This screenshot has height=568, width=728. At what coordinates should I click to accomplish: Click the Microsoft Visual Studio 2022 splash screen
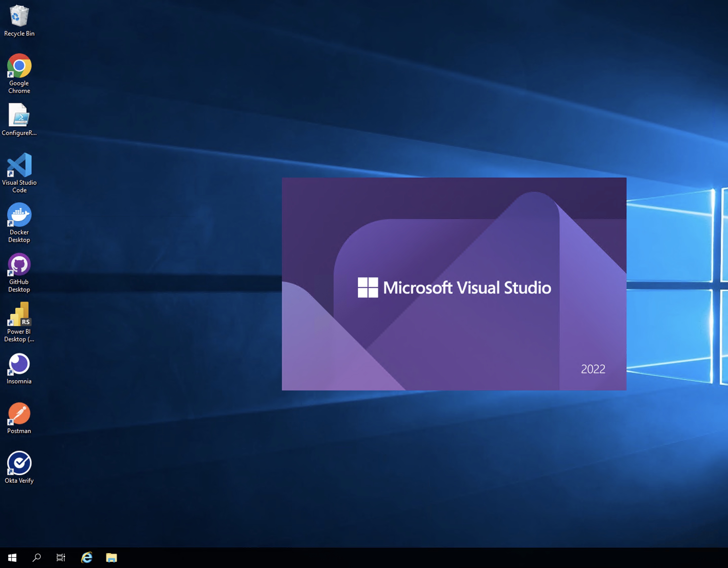click(x=454, y=284)
